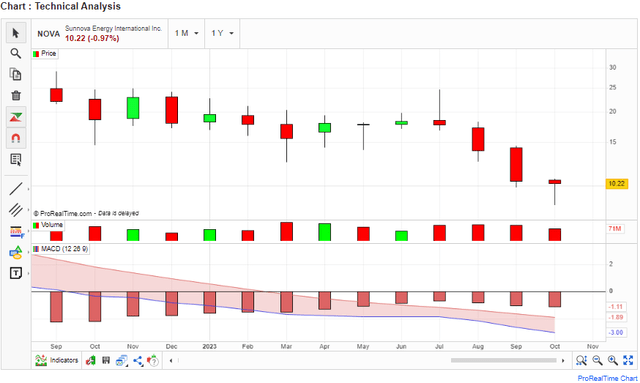Expand the line tool submenu arrow

(28, 189)
